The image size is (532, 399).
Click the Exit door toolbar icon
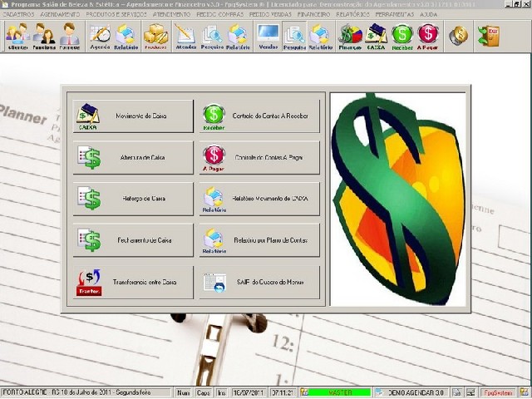[x=488, y=35]
